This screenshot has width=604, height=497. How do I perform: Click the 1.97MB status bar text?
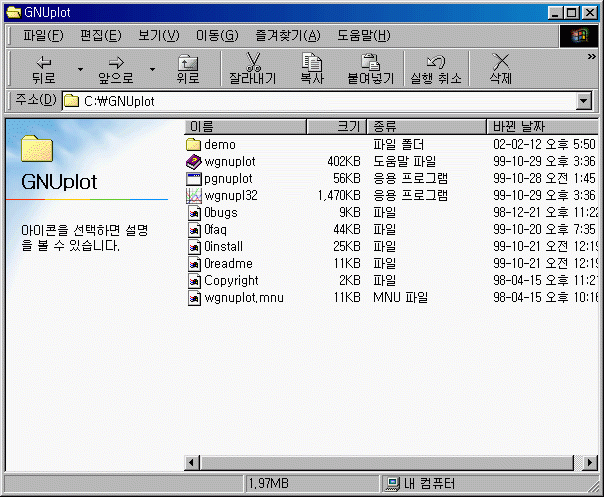tap(268, 484)
